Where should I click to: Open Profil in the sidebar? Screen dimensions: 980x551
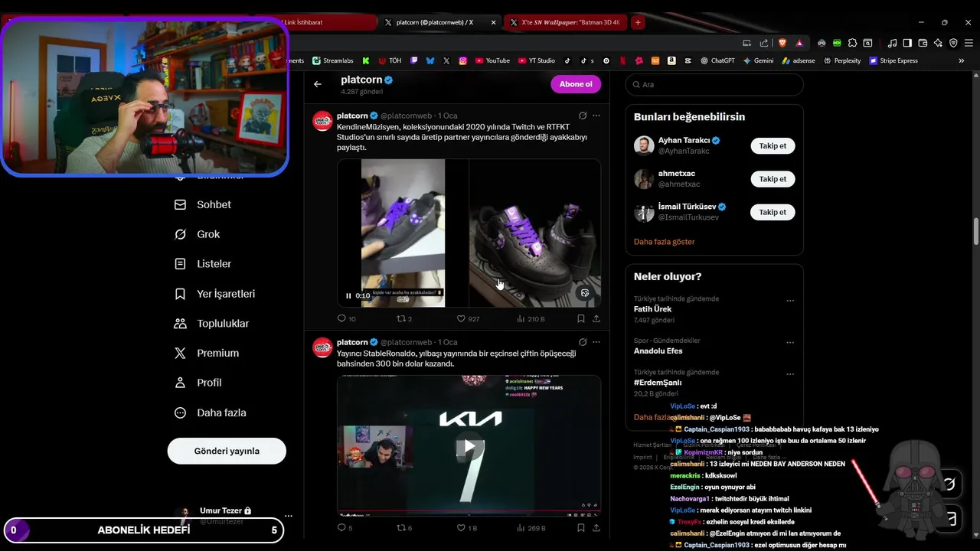(x=198, y=383)
